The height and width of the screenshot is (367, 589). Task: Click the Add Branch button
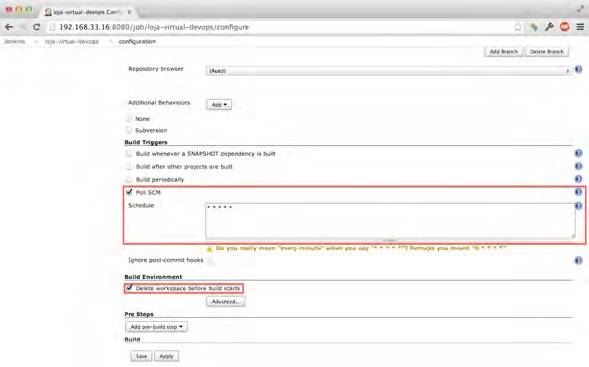[504, 51]
